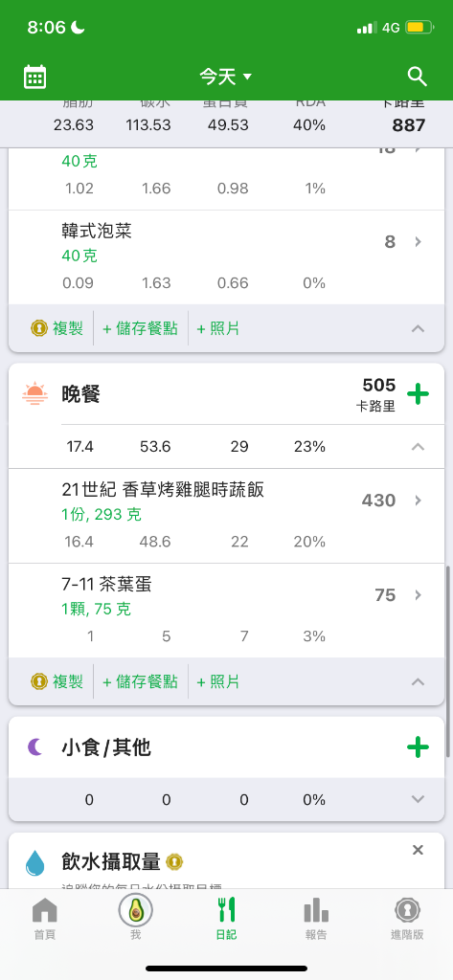
Task: Expand 小食/其他 section chevron
Action: point(418,799)
